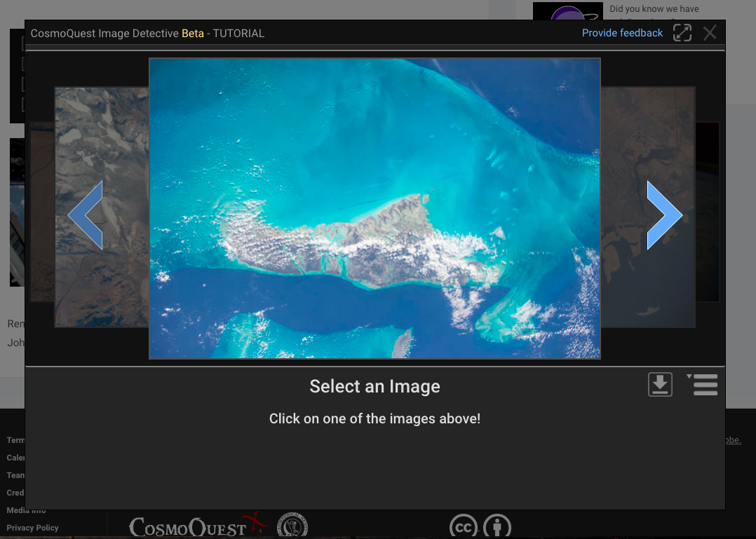Click the attribution person icon in footer
The width and height of the screenshot is (756, 539).
[497, 527]
